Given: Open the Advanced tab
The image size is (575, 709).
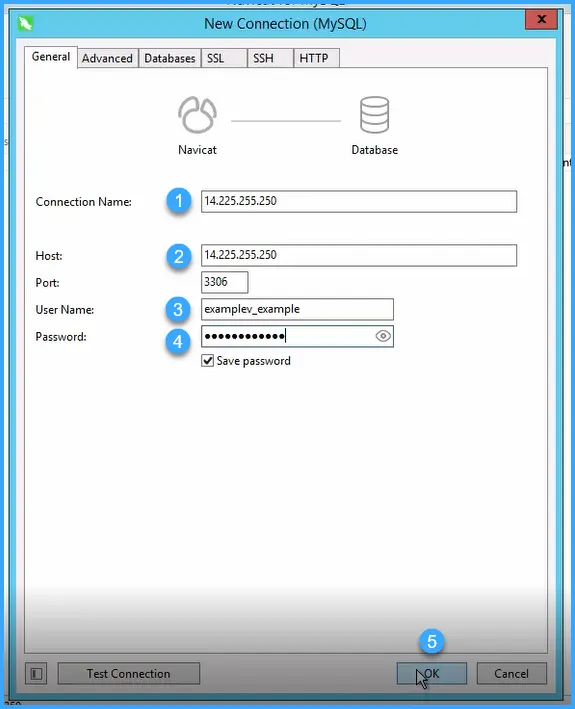Looking at the screenshot, I should 107,58.
